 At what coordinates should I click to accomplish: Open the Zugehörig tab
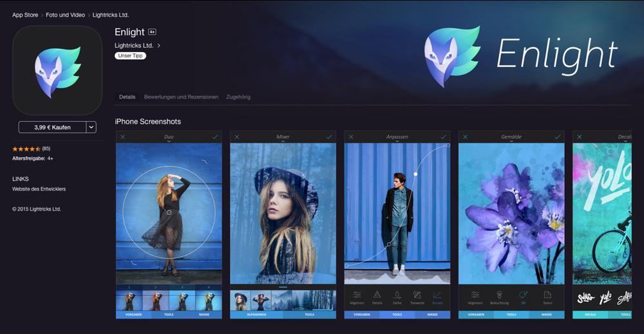tap(238, 97)
